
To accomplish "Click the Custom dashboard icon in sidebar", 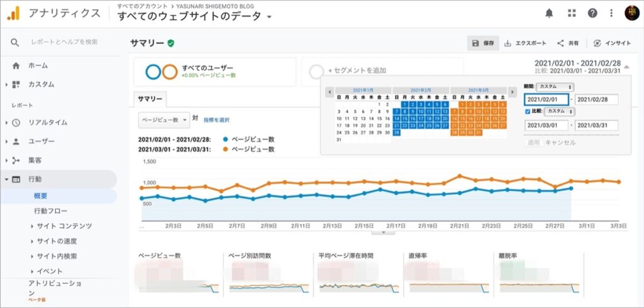I will click(x=16, y=85).
